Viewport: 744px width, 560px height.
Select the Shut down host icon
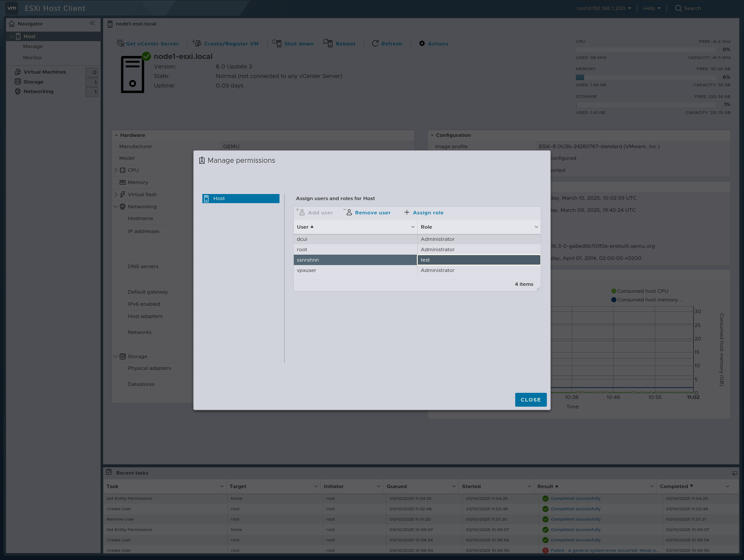click(277, 43)
